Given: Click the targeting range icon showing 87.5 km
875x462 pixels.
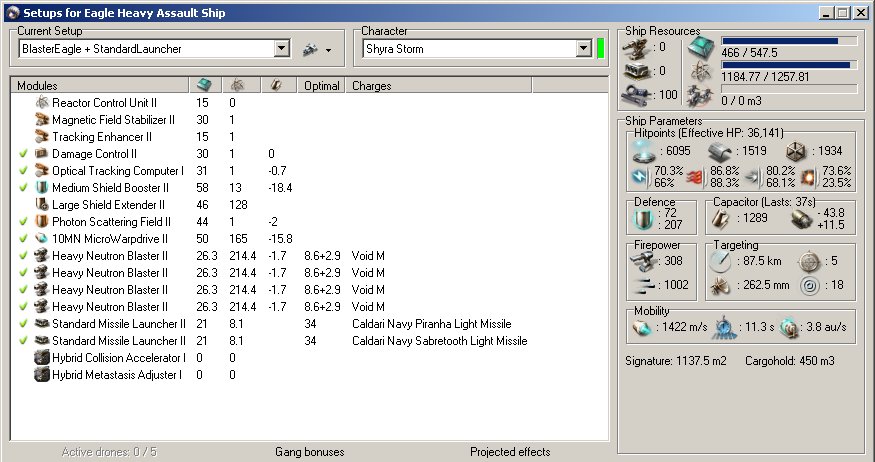Looking at the screenshot, I should [x=720, y=261].
